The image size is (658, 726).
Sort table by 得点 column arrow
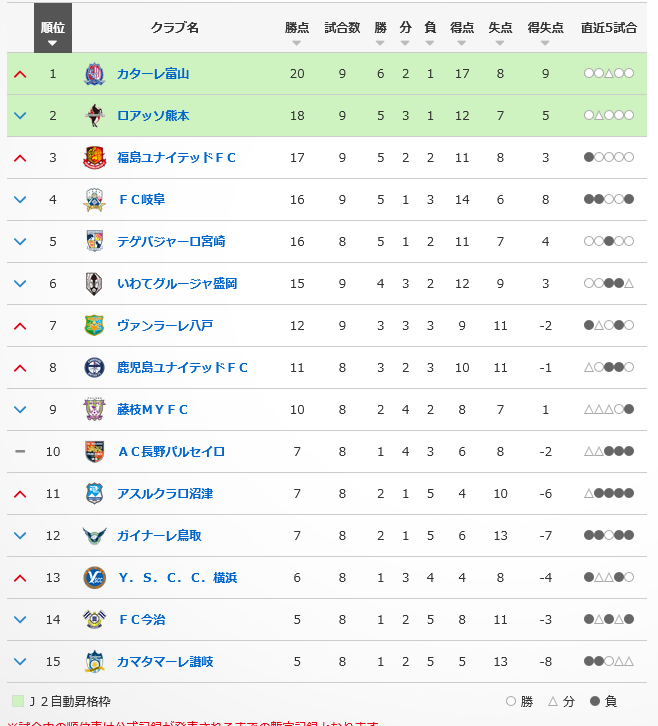[461, 43]
